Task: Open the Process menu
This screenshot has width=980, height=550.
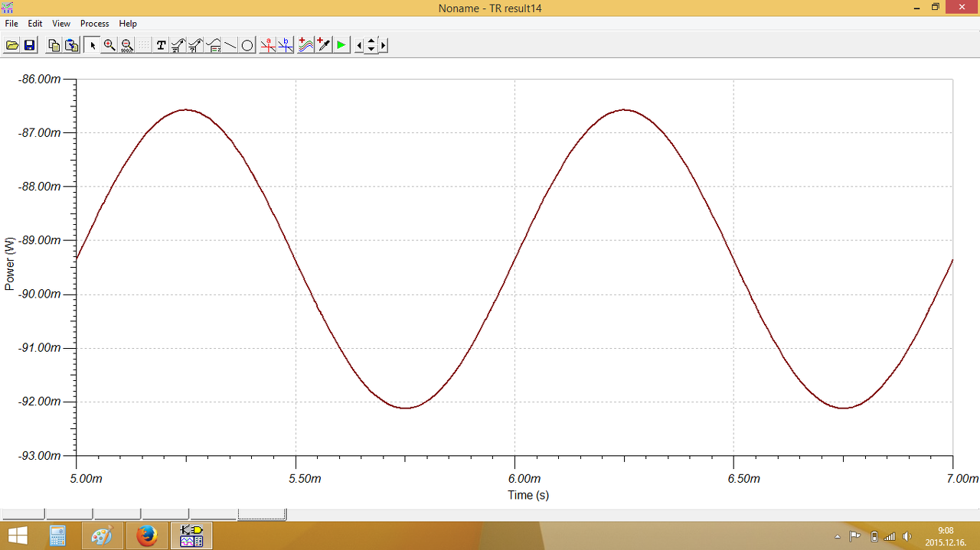Action: [95, 24]
